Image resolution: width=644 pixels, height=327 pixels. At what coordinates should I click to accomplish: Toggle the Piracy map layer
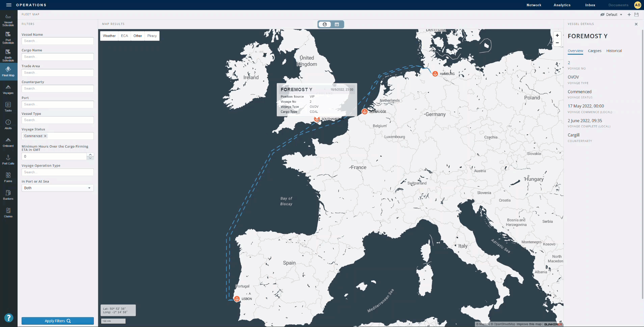click(x=152, y=36)
